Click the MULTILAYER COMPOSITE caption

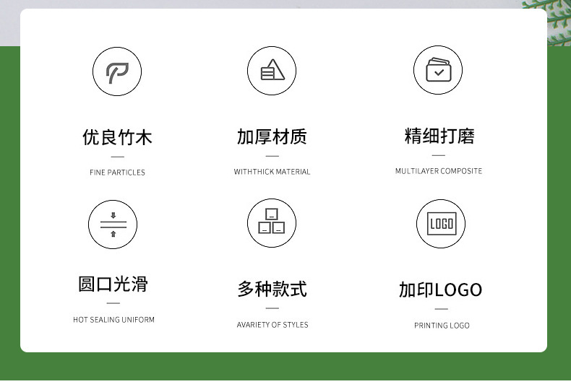click(x=439, y=171)
